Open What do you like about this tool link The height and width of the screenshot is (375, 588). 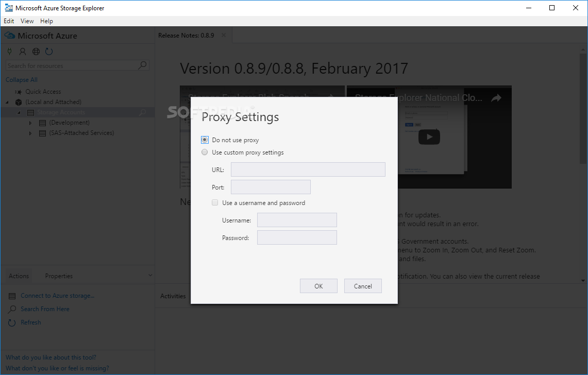[x=51, y=357]
